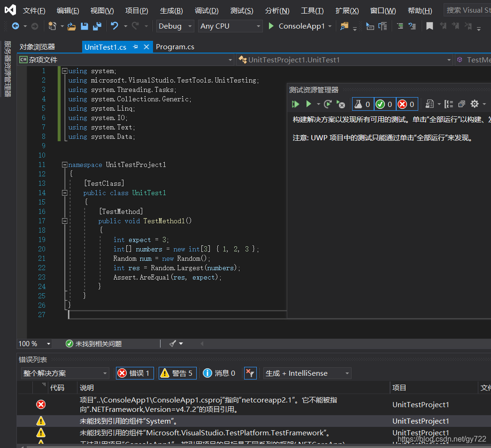Click the bookmark icon in toolbar
The height and width of the screenshot is (448, 491).
[430, 26]
